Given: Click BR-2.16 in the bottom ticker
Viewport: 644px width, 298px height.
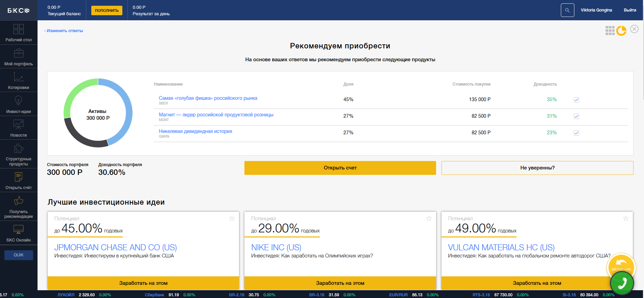Looking at the screenshot, I should coord(237,295).
